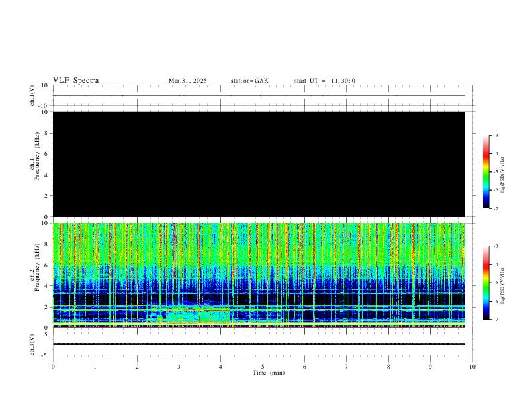Click the upper colorbar gradient strip

(x=486, y=172)
